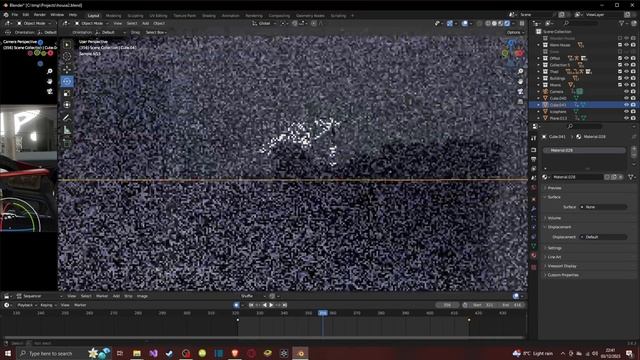This screenshot has height=360, width=640.
Task: Expand Main House collection in outliner
Action: (538, 45)
